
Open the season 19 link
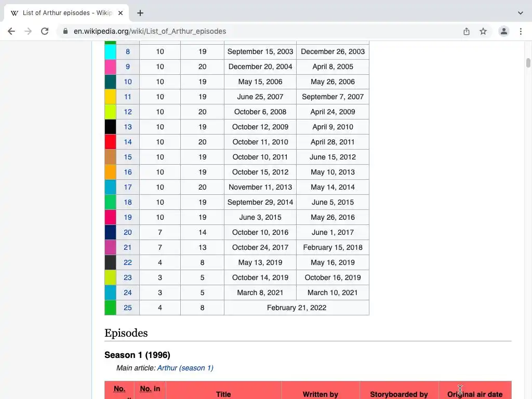point(128,217)
